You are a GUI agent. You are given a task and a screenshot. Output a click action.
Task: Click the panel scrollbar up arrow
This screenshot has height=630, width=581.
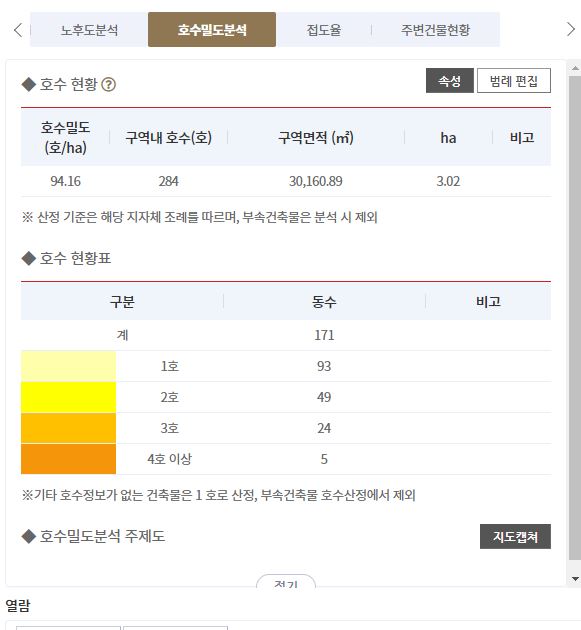(x=575, y=68)
